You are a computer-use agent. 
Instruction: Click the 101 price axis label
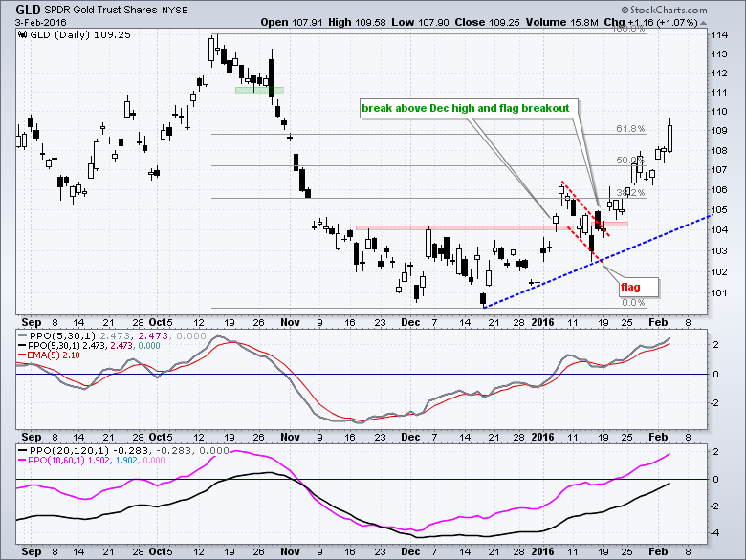tap(719, 292)
